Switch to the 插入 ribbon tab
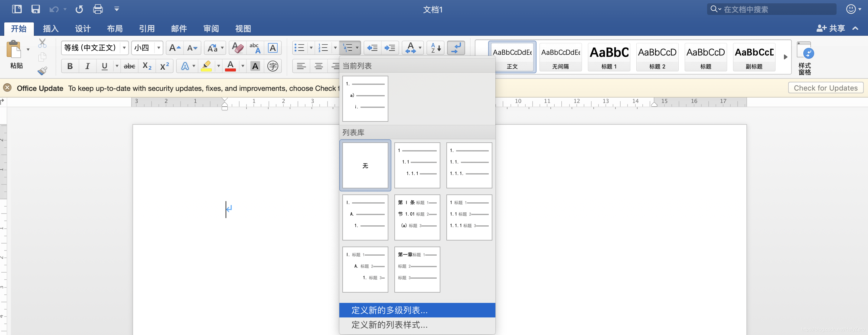Image resolution: width=868 pixels, height=335 pixels. (51, 29)
